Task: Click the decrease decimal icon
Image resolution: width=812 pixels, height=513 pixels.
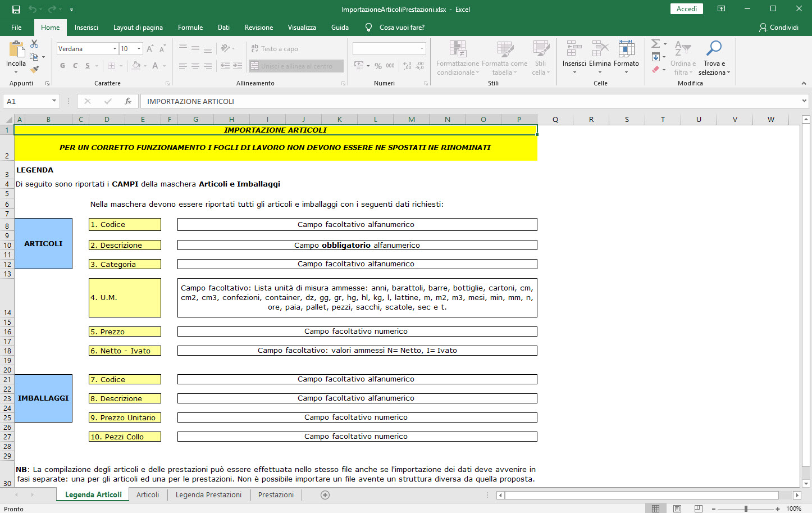Action: tap(420, 66)
